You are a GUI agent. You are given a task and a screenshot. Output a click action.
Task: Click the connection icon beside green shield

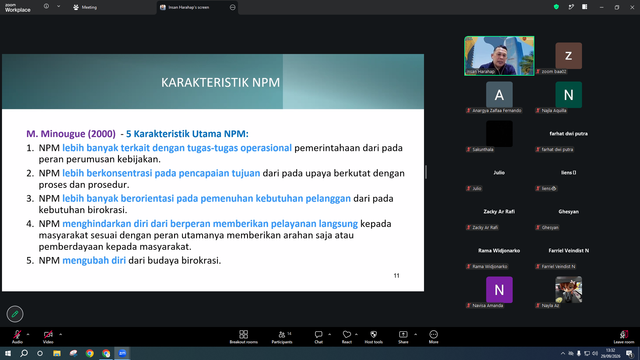[x=571, y=7]
